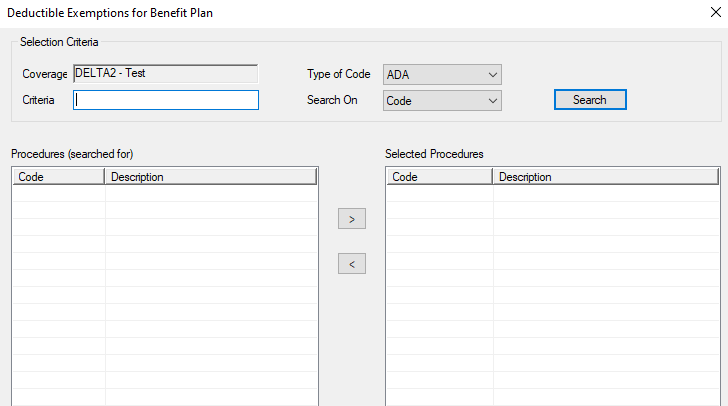Select the Coverage field showing DELTA2 - Test
Viewport: 728px width, 406px height.
(165, 74)
